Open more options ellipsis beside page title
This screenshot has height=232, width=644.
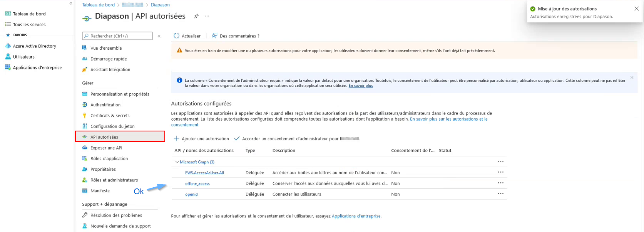tap(207, 16)
